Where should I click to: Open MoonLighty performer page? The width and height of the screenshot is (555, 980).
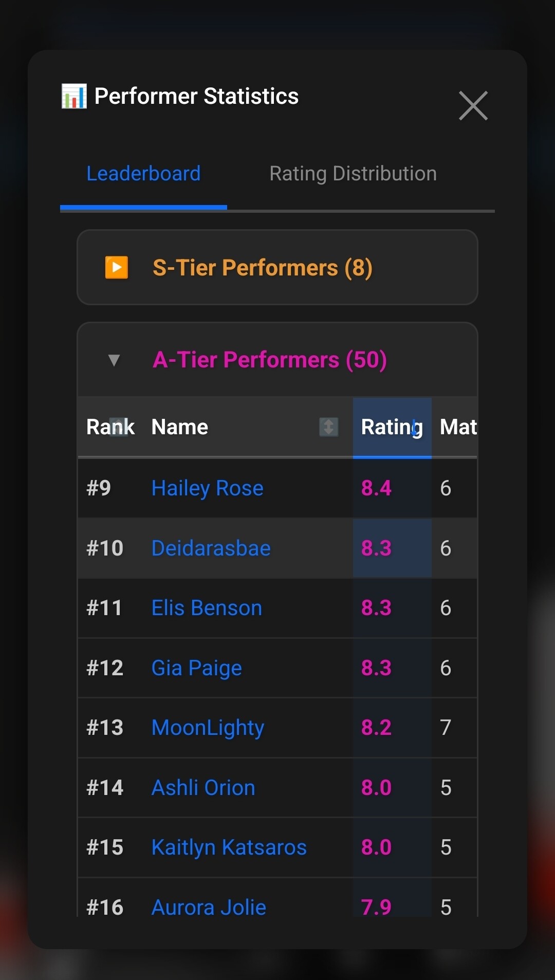point(208,727)
